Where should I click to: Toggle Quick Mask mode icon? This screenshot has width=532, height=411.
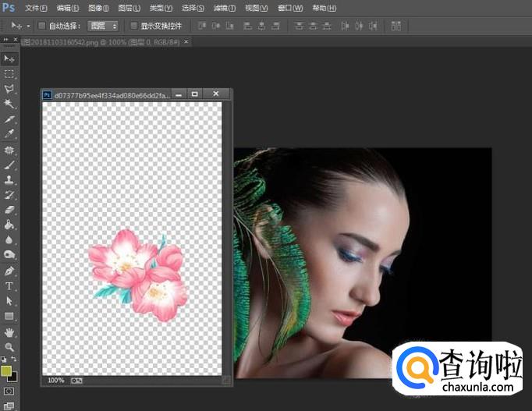pos(9,391)
